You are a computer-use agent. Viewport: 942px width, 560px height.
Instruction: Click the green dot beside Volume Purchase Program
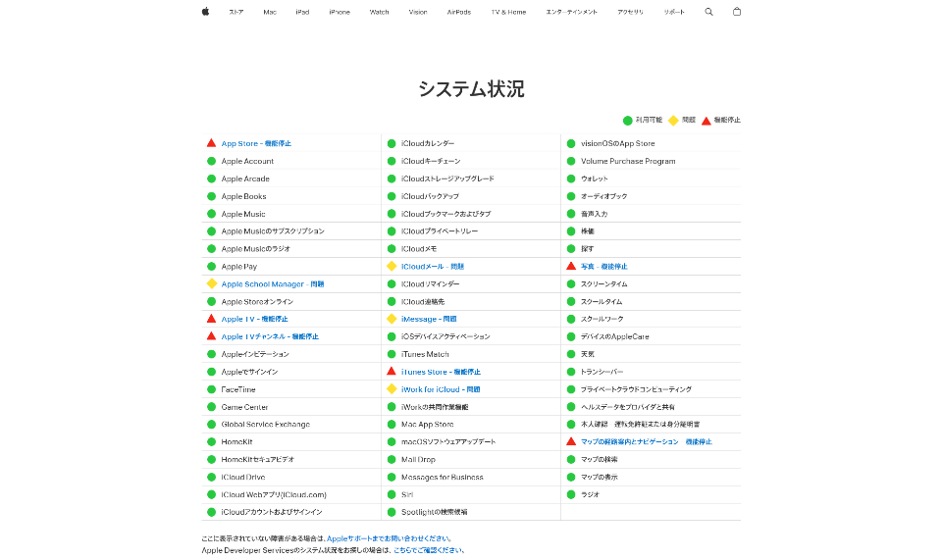[571, 161]
